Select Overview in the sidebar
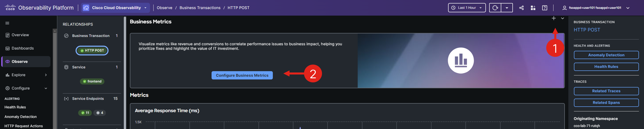This screenshot has width=644, height=129. pyautogui.click(x=20, y=35)
